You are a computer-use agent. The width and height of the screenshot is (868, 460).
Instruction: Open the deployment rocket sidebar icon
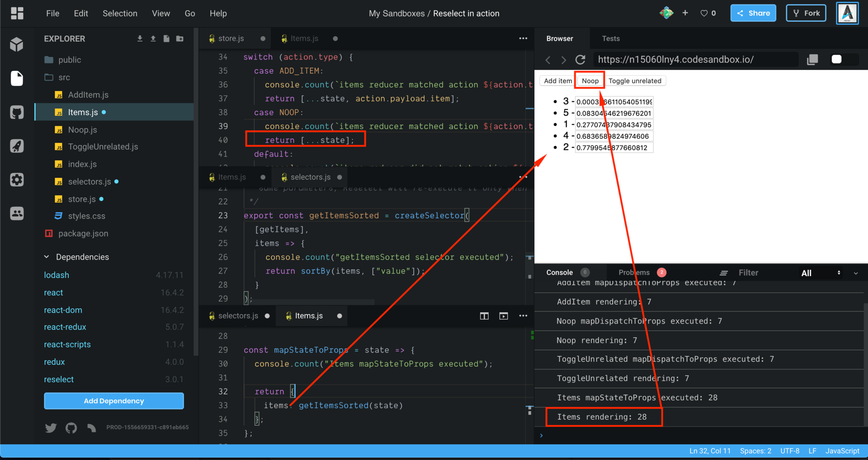click(x=17, y=146)
